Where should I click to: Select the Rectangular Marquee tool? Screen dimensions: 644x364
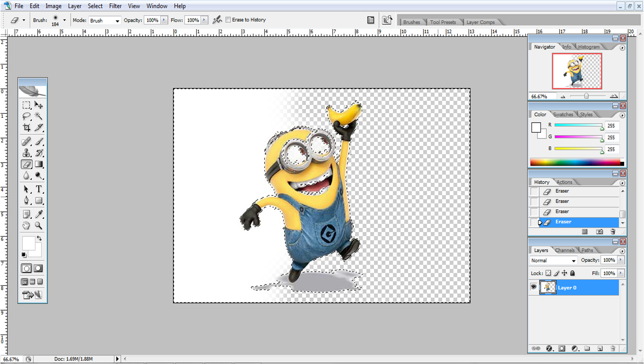[x=26, y=105]
